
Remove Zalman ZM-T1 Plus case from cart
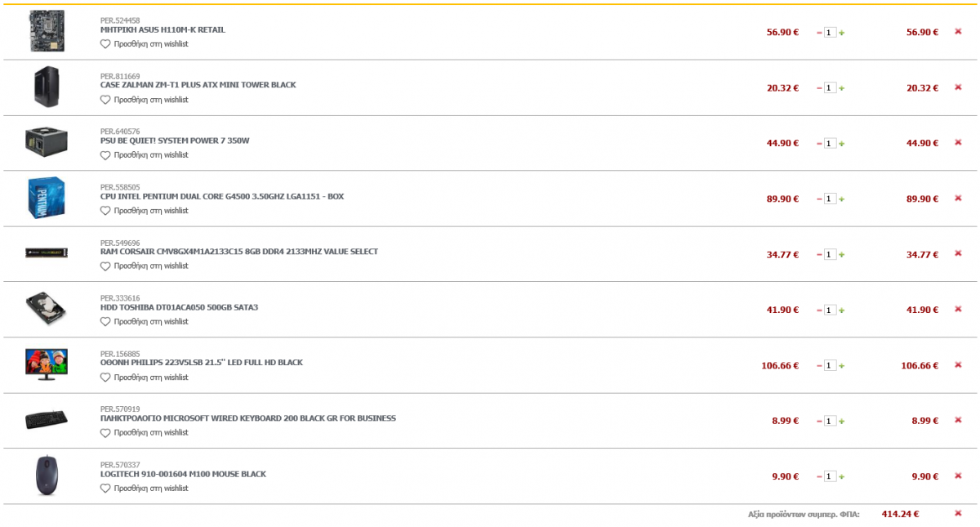(958, 87)
